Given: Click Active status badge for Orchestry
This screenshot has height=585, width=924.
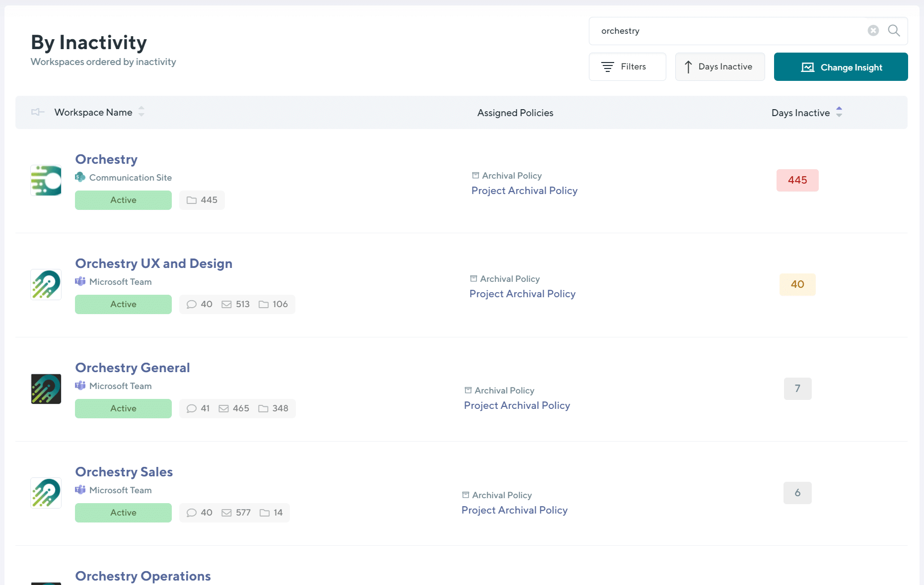Looking at the screenshot, I should pos(123,200).
